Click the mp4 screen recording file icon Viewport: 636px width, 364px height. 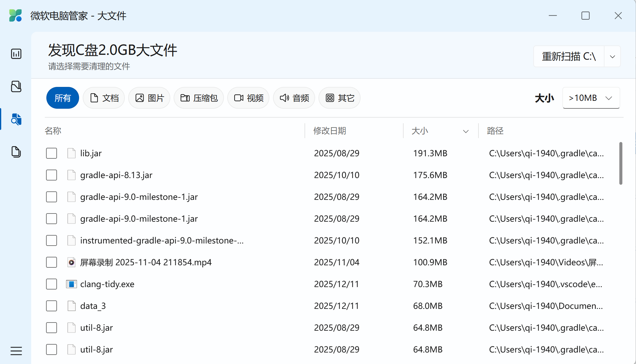[72, 262]
